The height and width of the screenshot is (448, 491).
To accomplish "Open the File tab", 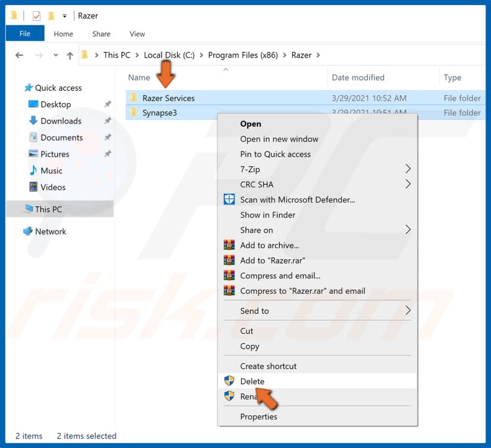I will coord(25,34).
